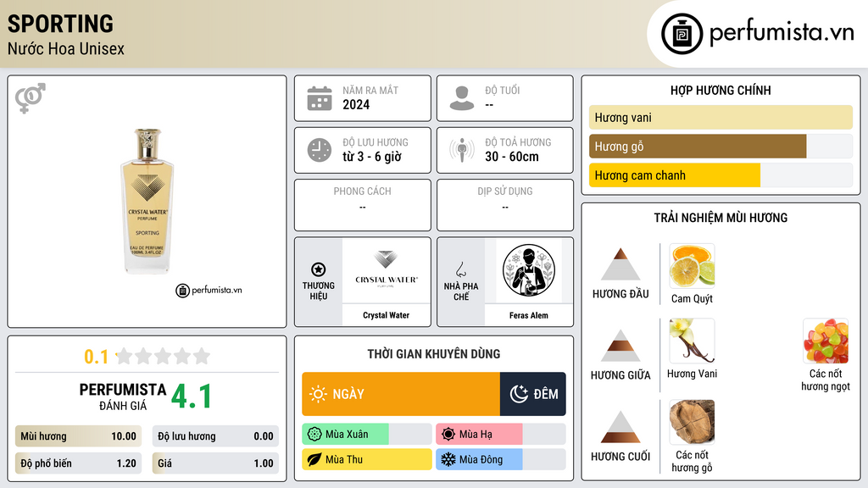Click the longevity value từ 3 - 6 giờ
The height and width of the screenshot is (488, 868).
point(371,157)
